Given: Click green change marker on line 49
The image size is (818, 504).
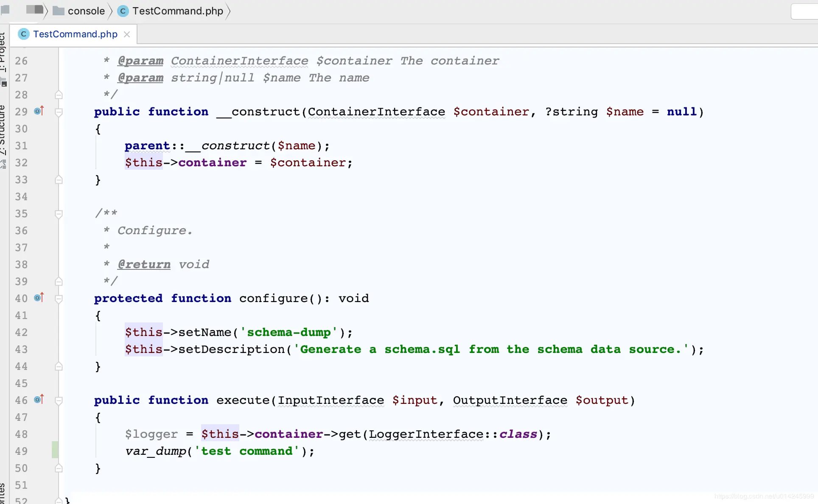Looking at the screenshot, I should coord(55,450).
